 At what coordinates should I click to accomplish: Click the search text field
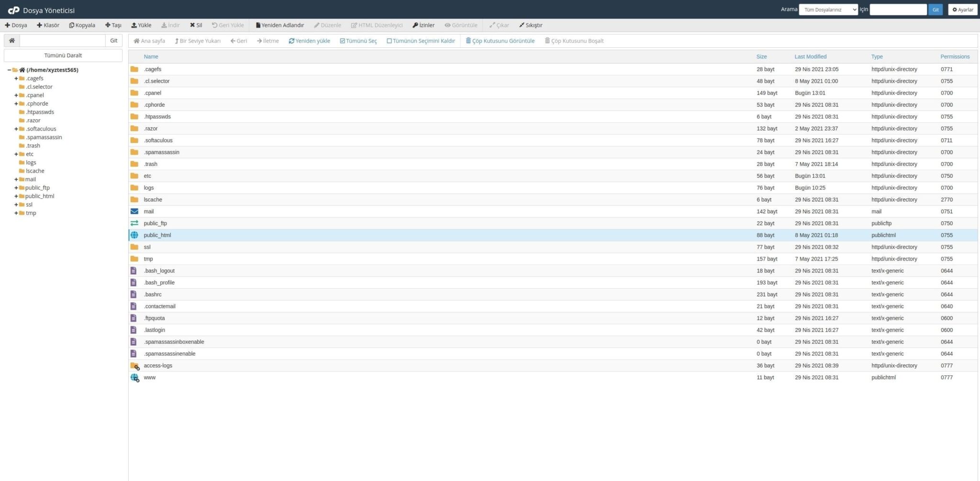[898, 10]
